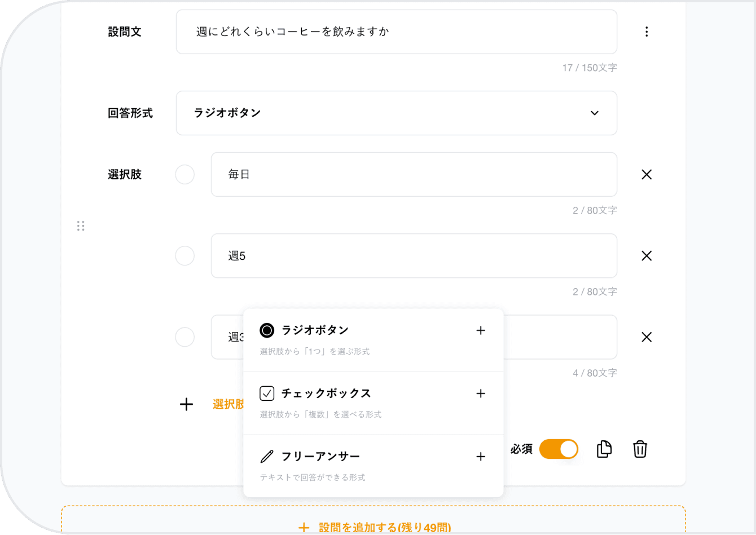Viewport: 756px width, 535px height.
Task: Select the radio button beside 週5
Action: (184, 256)
